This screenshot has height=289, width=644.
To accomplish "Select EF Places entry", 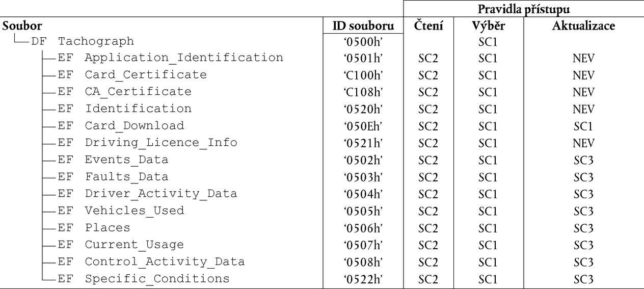I will pos(94,228).
